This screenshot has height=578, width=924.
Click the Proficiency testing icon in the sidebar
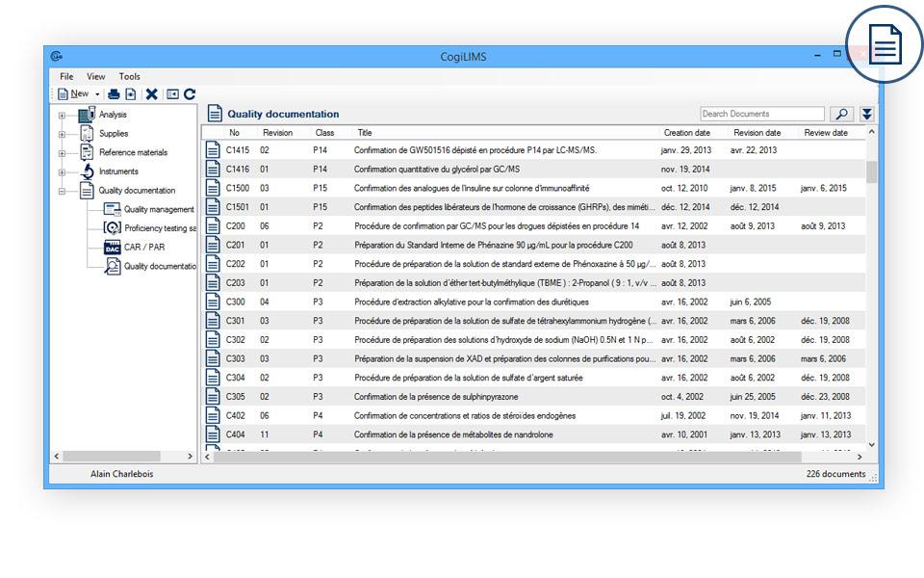(111, 228)
